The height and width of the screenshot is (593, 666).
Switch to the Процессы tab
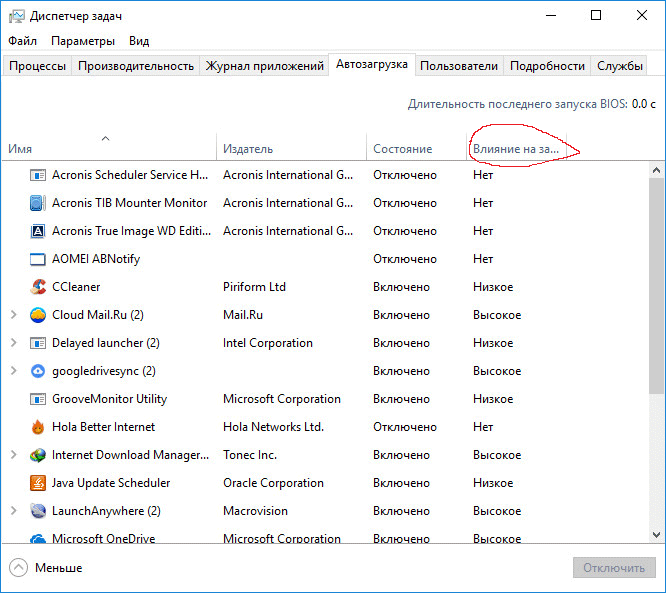point(37,66)
